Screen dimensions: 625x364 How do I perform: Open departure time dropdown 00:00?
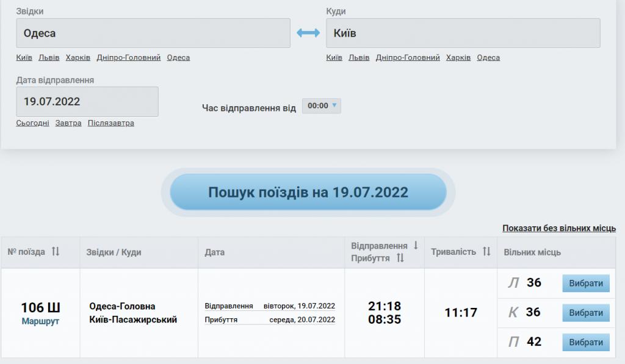322,106
